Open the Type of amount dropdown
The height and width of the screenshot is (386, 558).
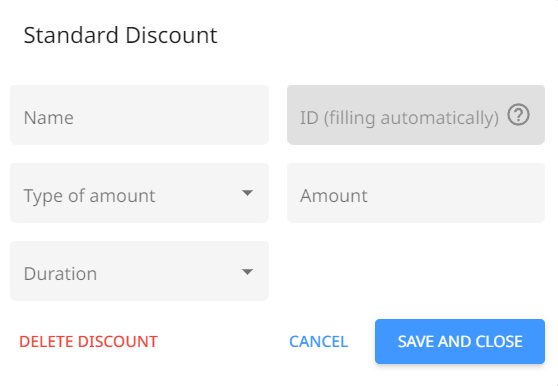(140, 193)
